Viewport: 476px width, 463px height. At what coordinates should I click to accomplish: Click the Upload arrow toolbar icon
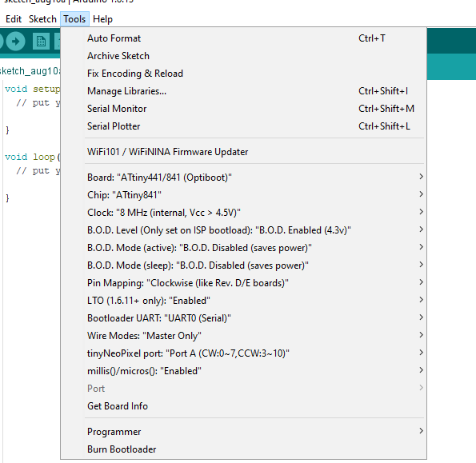tap(15, 42)
